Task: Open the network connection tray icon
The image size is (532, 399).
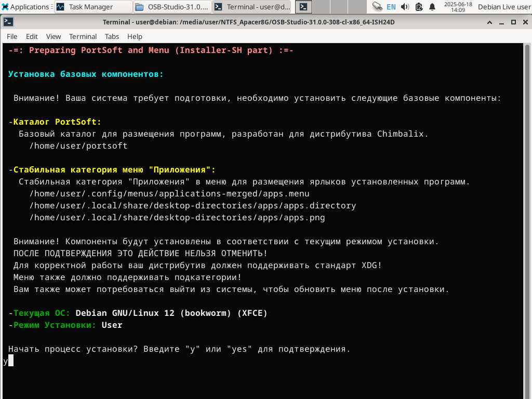Action: tap(377, 7)
